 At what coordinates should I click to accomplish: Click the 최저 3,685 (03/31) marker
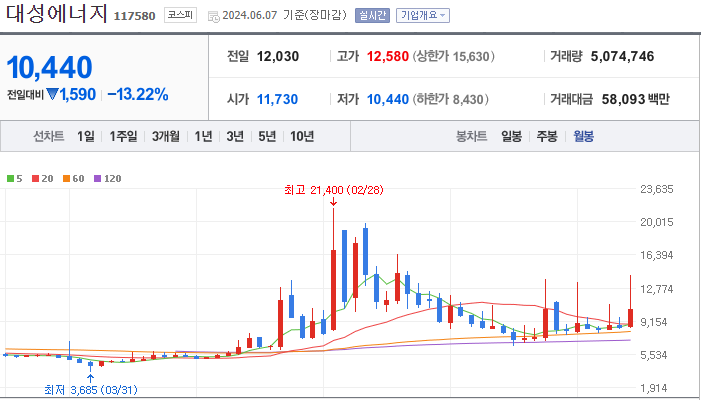pos(91,390)
